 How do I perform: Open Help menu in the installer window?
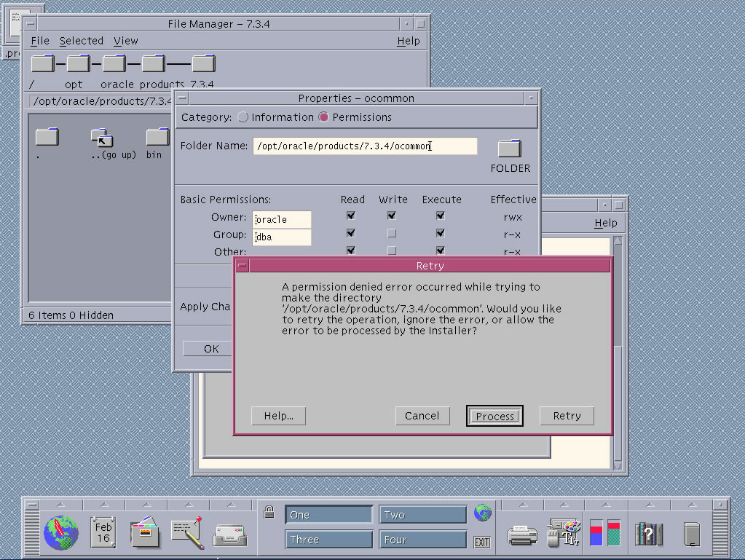[x=606, y=223]
